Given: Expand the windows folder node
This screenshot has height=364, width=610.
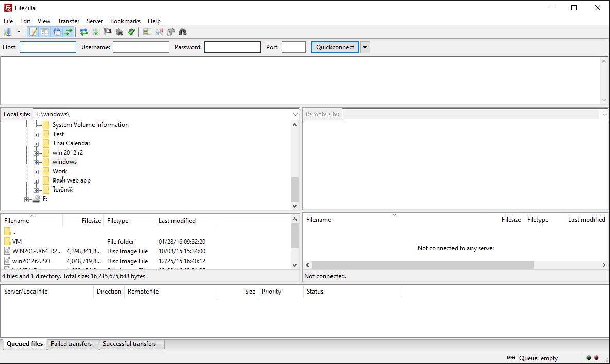Looking at the screenshot, I should [x=36, y=163].
